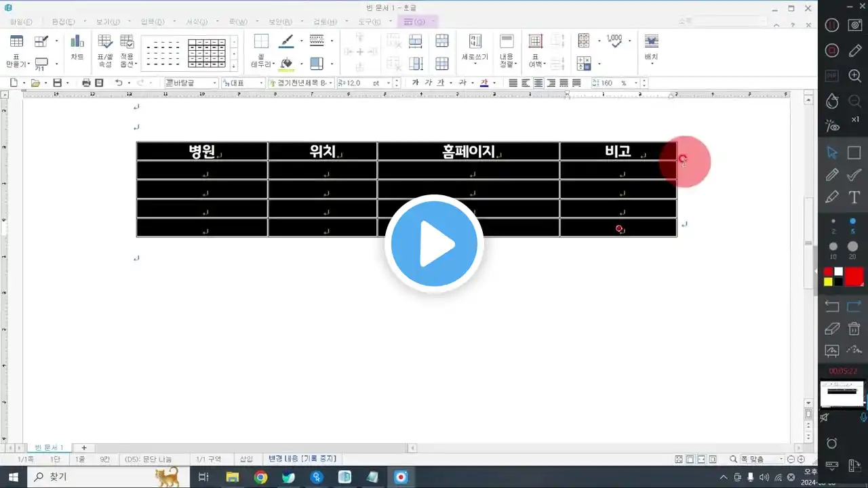Select the arrow cursor annotation tool
The width and height of the screenshot is (868, 488).
pos(832,152)
